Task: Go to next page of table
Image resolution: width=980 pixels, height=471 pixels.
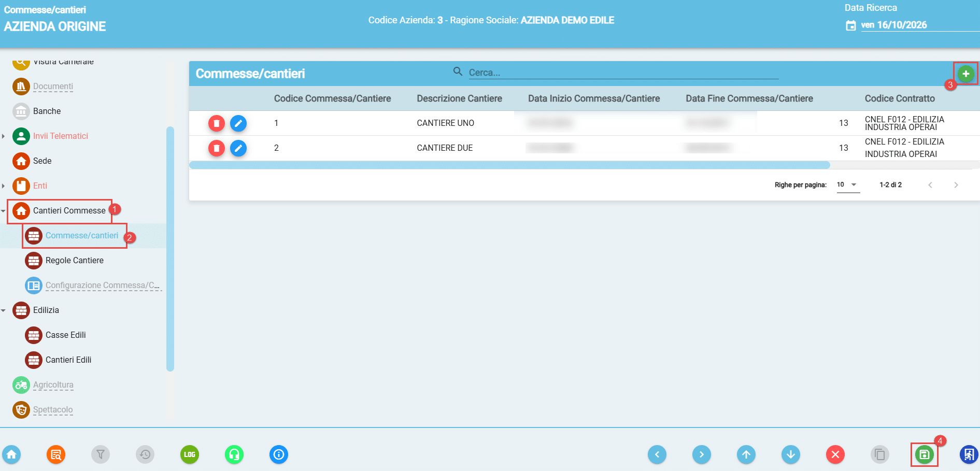Action: [956, 185]
